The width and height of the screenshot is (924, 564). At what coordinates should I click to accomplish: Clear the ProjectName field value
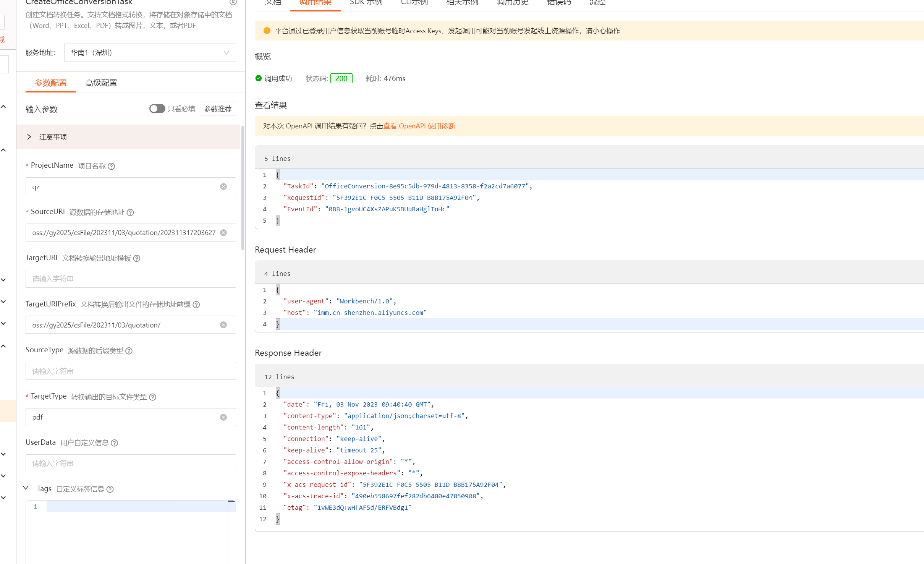(223, 186)
